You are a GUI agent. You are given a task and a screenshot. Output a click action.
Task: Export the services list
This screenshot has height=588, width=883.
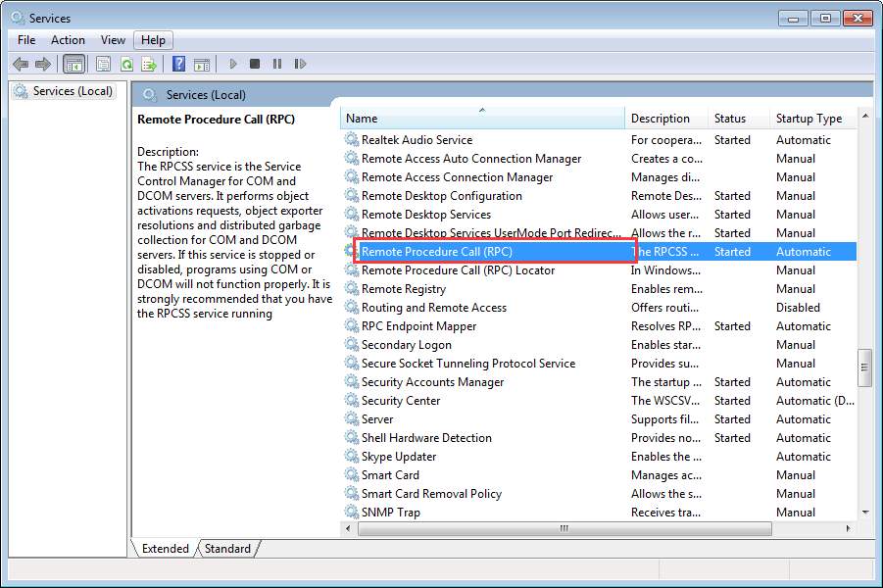click(149, 63)
